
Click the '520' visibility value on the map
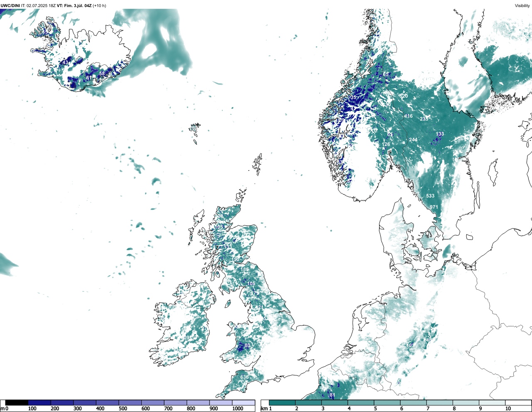point(404,96)
